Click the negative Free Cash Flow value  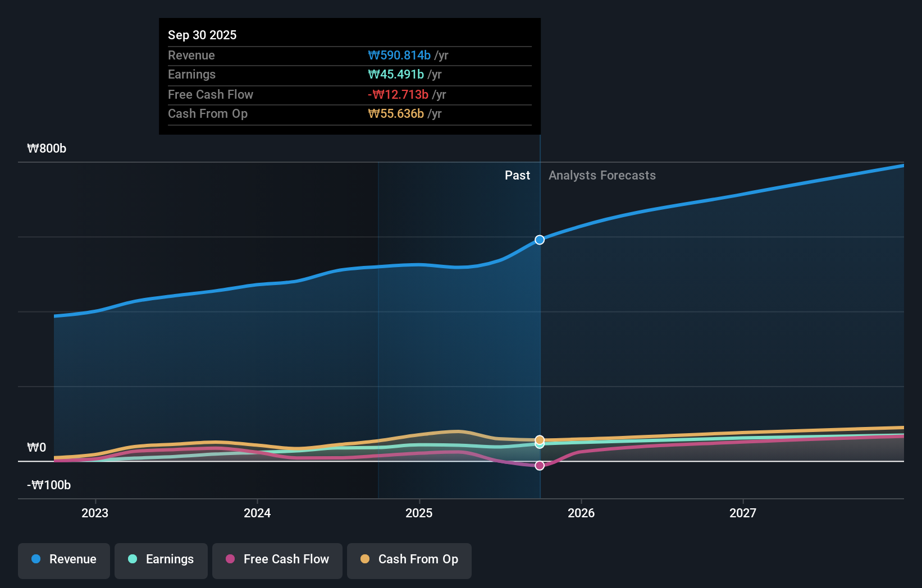(x=401, y=94)
